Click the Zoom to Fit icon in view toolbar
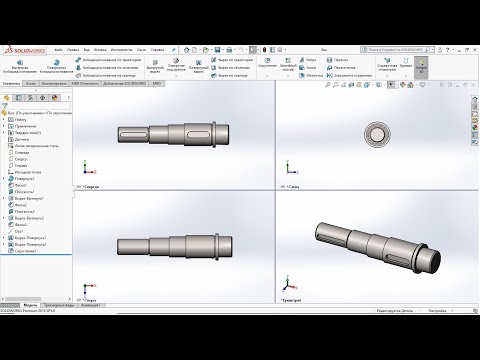480x360 pixels. [328, 85]
